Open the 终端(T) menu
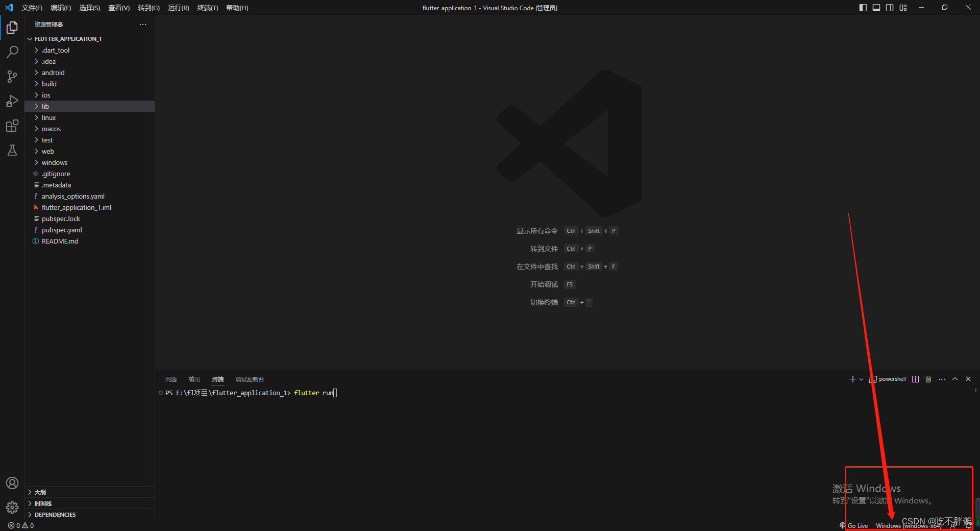This screenshot has height=531, width=980. tap(208, 8)
